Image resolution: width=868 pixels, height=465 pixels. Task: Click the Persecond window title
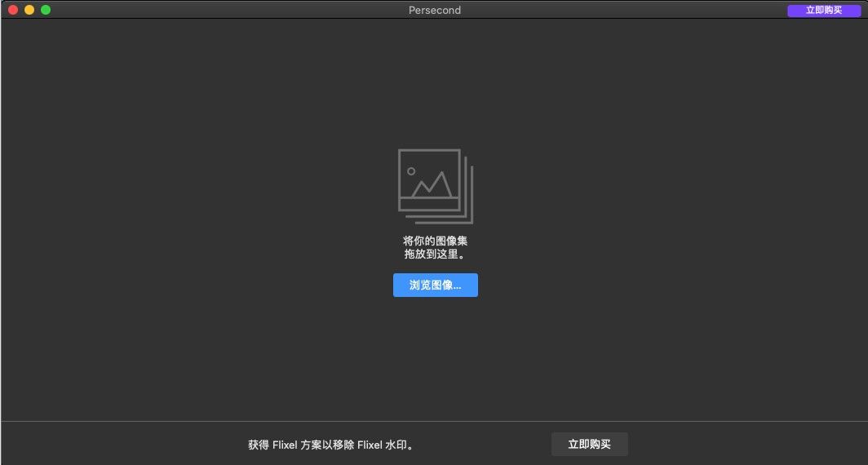pyautogui.click(x=435, y=10)
